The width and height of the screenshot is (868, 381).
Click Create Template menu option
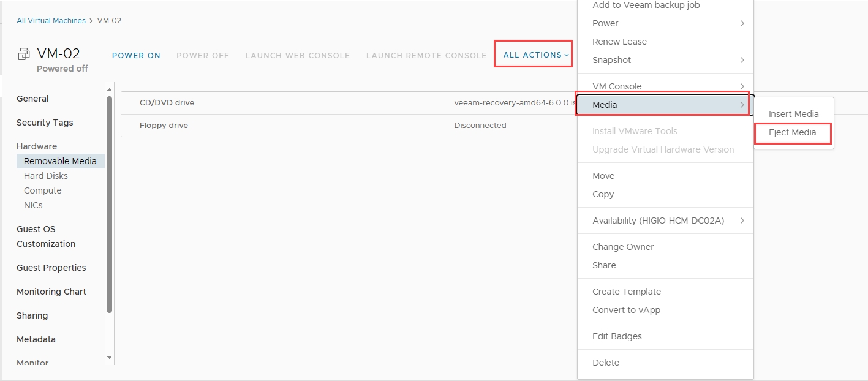[x=627, y=292]
